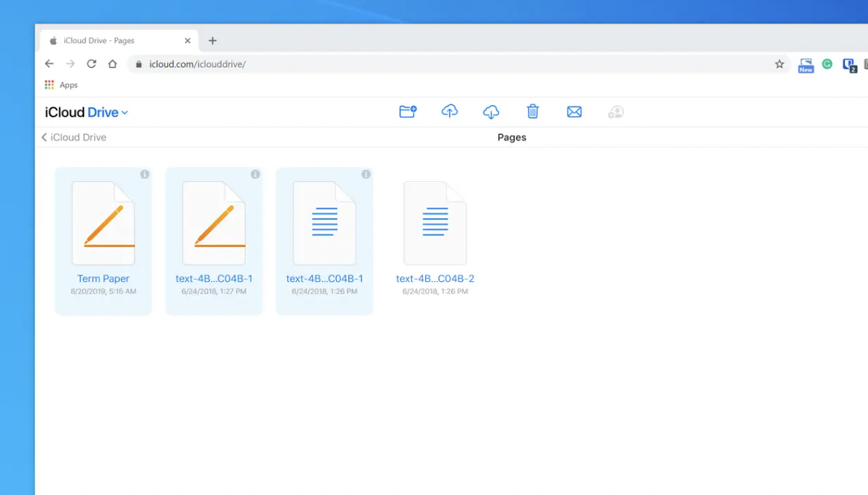Reload the page with refresh icon
The height and width of the screenshot is (495, 868).
(91, 63)
